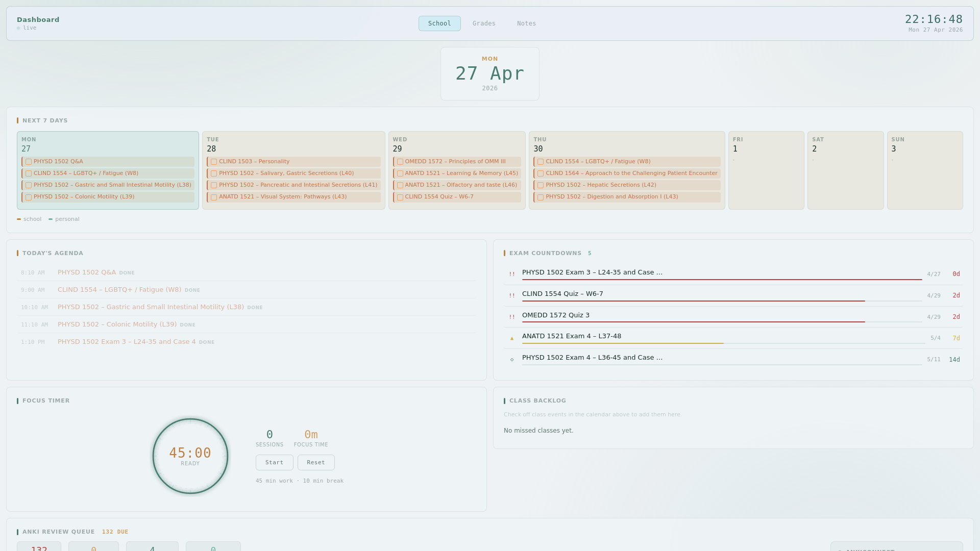Click the 45:00 focus timer dial

(x=190, y=456)
